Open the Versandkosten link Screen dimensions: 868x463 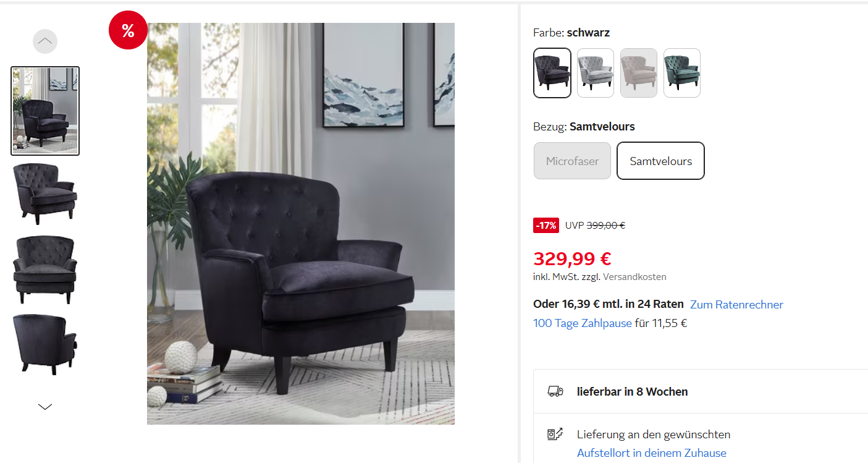pos(634,277)
